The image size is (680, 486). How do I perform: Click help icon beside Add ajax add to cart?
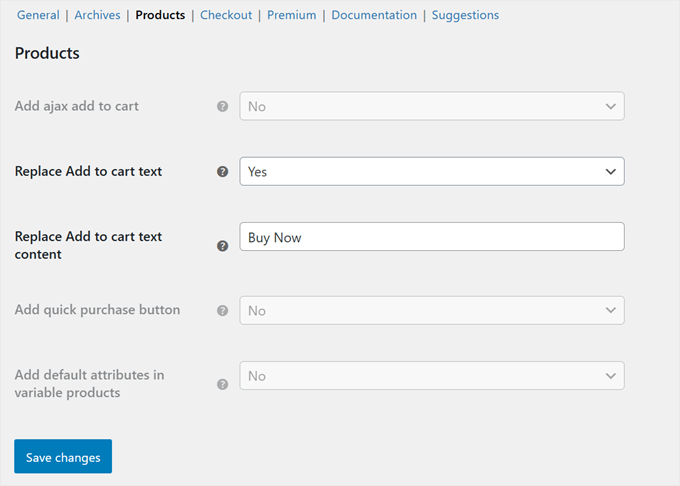click(x=223, y=106)
